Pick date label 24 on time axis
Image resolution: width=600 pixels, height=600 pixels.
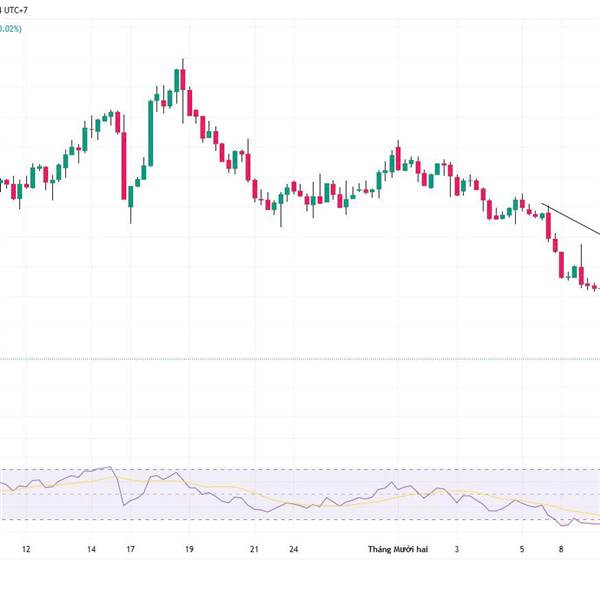[293, 549]
